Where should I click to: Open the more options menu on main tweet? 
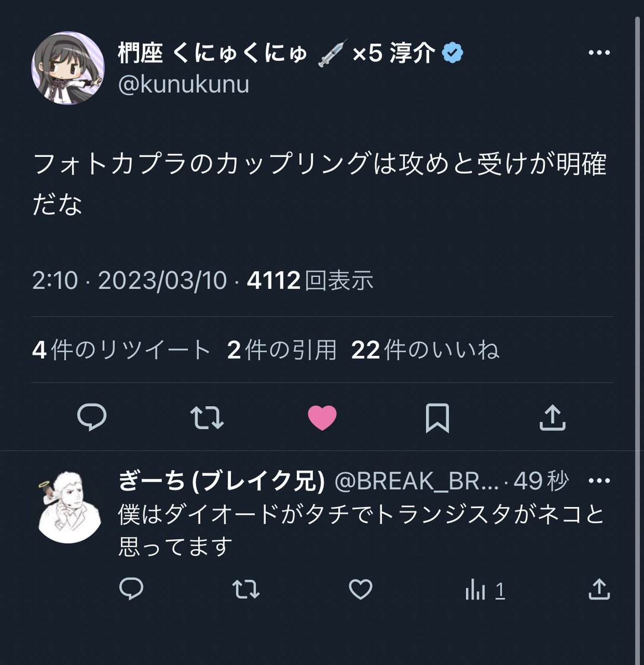tap(599, 53)
